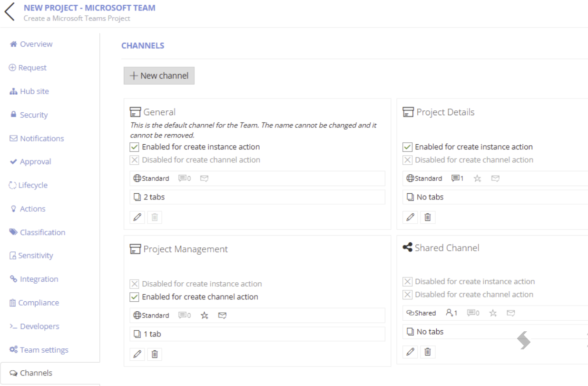The image size is (588, 386).
Task: Click star icon in Project Management row
Action: (x=205, y=315)
